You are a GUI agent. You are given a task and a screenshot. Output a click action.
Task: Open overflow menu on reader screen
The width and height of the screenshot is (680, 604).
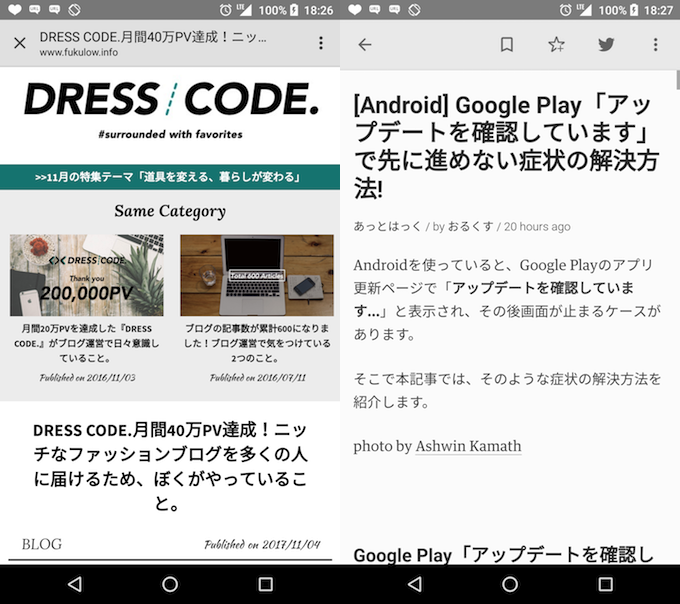(655, 44)
